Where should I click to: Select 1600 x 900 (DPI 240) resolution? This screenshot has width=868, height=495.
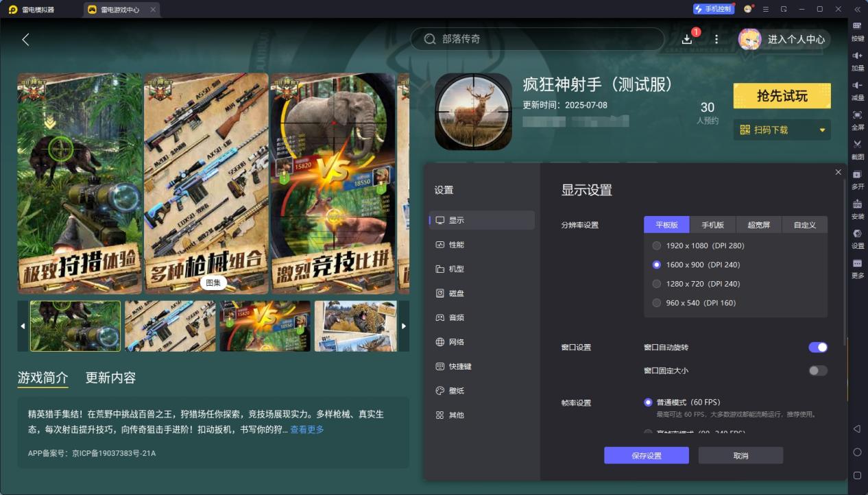tap(657, 265)
